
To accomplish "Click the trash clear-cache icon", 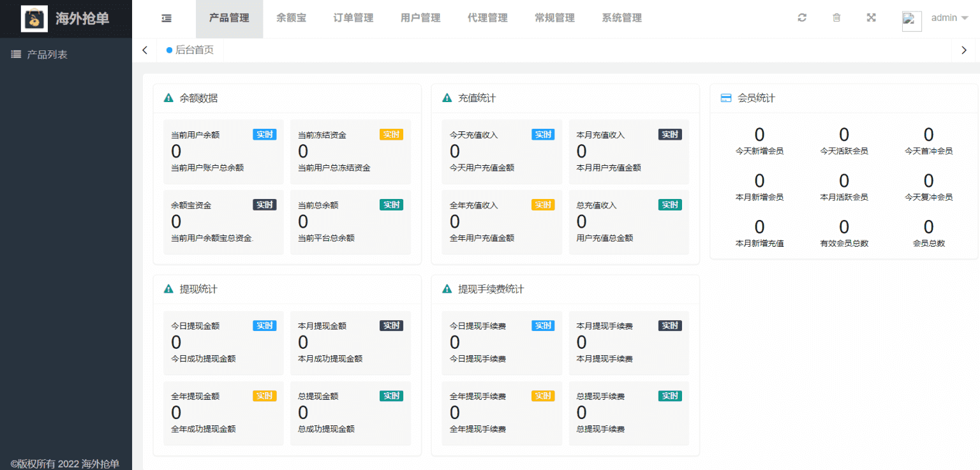I will [836, 18].
